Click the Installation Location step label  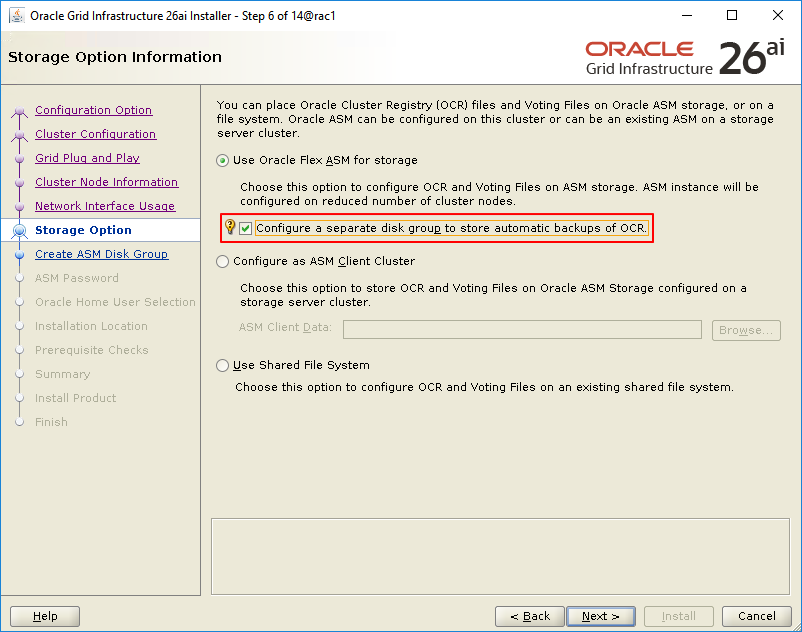[x=91, y=326]
